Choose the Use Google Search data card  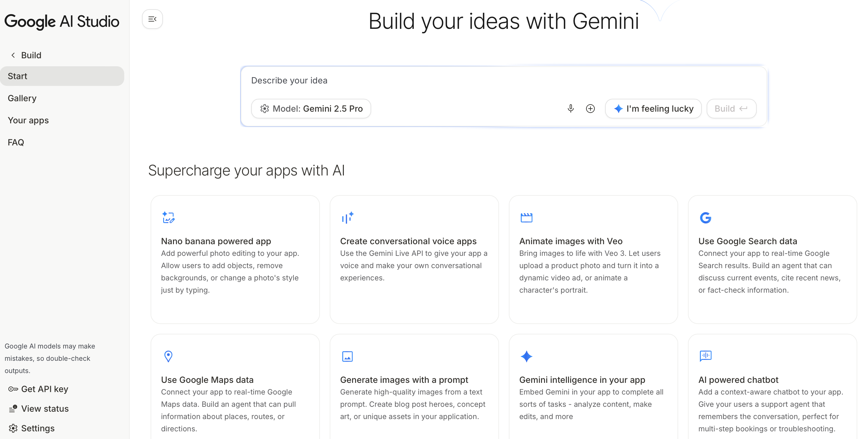pos(772,260)
